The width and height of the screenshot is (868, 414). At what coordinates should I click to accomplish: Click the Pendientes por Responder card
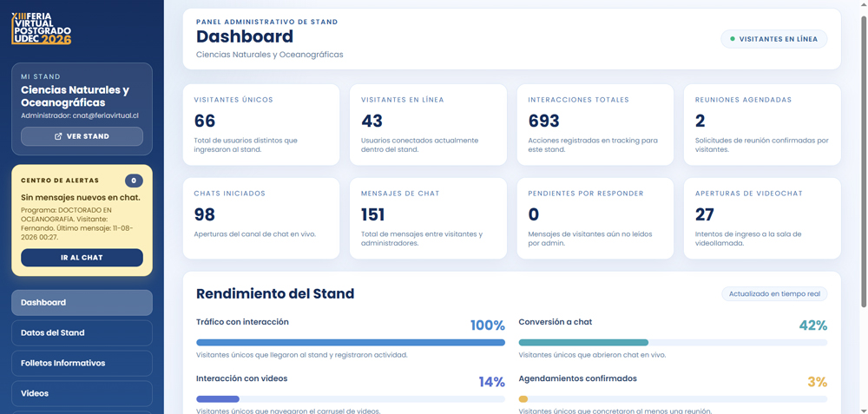pyautogui.click(x=595, y=218)
